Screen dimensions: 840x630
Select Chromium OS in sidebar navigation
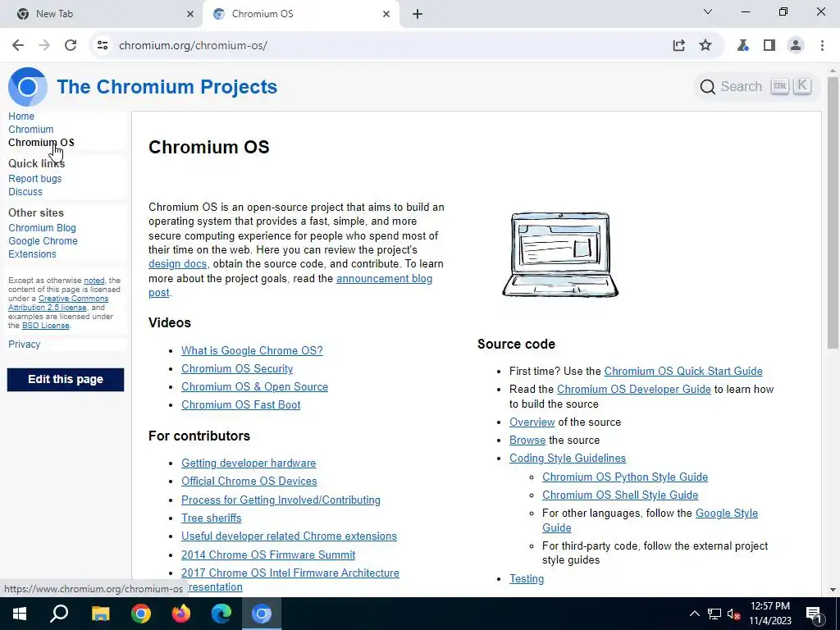coord(41,143)
